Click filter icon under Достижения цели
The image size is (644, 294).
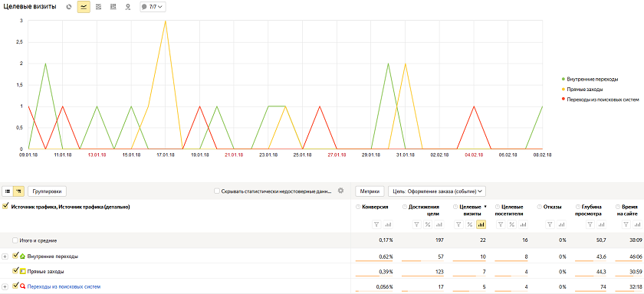416,224
